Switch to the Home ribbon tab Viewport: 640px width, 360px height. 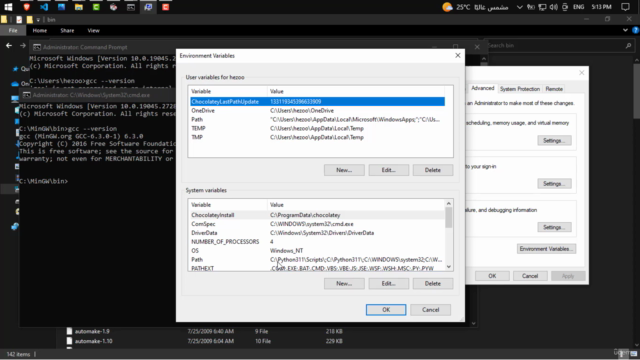point(40,31)
